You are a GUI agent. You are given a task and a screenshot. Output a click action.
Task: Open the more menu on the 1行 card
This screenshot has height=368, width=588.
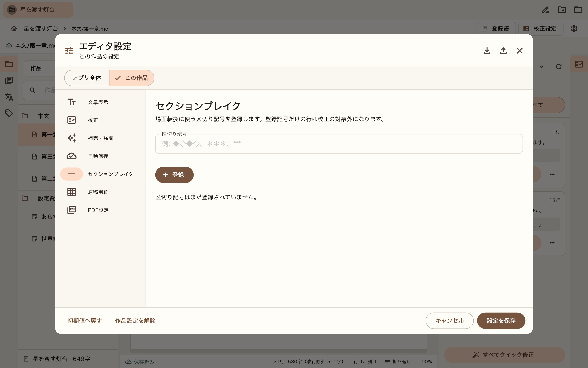pyautogui.click(x=552, y=174)
